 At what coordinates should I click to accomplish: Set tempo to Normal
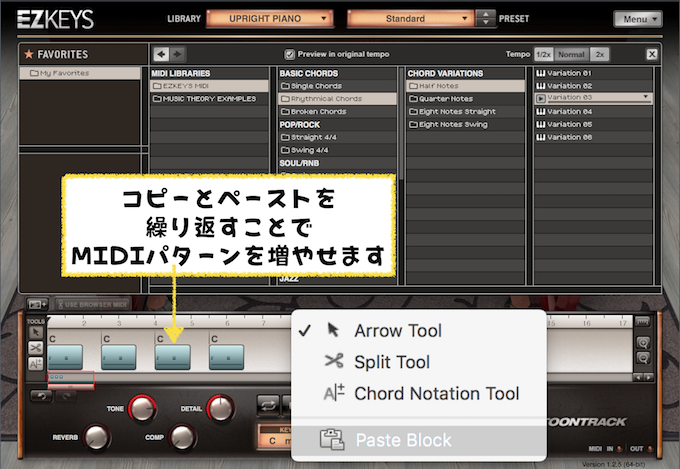(x=571, y=54)
